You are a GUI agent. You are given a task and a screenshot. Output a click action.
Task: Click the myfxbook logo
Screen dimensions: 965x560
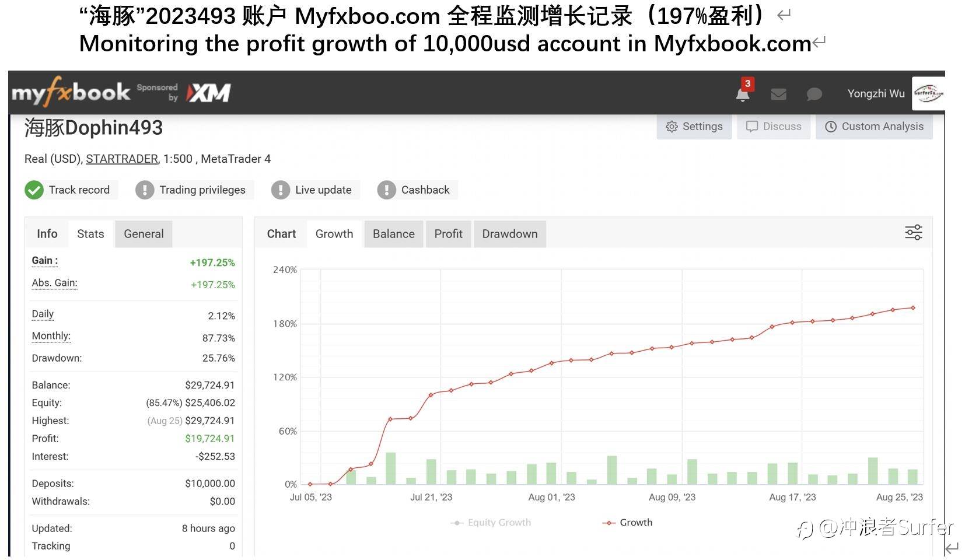(x=71, y=92)
